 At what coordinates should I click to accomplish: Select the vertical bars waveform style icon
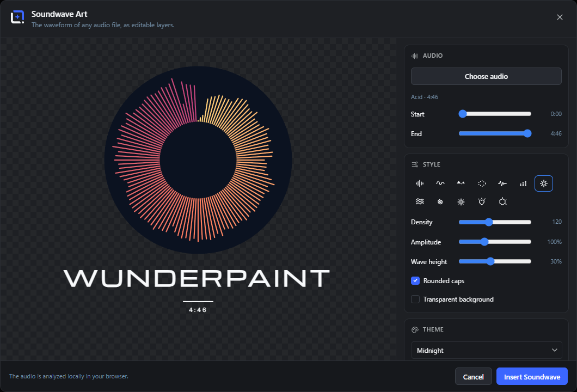coord(420,183)
